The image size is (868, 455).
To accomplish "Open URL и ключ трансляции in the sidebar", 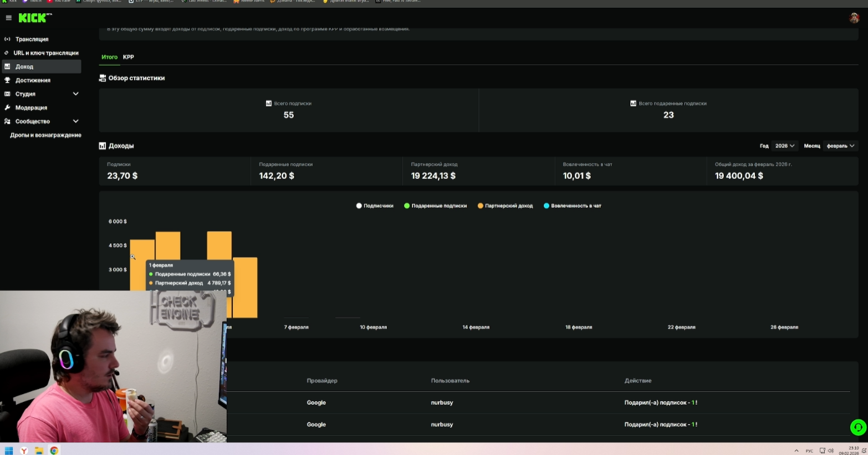I will [41, 53].
